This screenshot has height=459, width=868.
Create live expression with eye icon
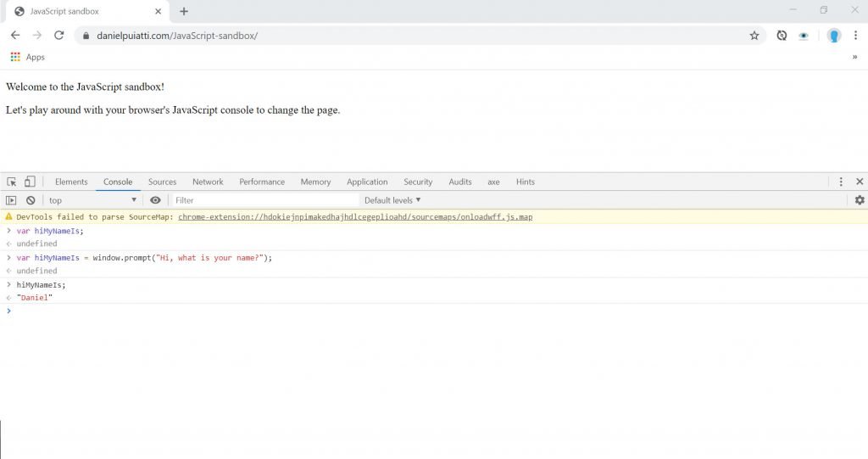click(x=156, y=200)
